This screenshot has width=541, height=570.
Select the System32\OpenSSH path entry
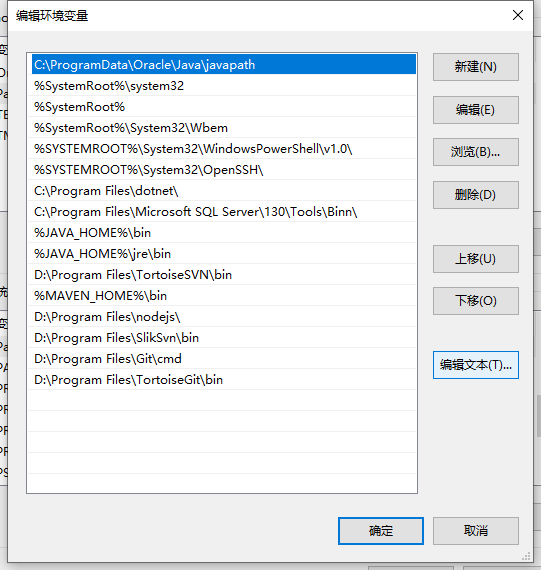click(222, 170)
